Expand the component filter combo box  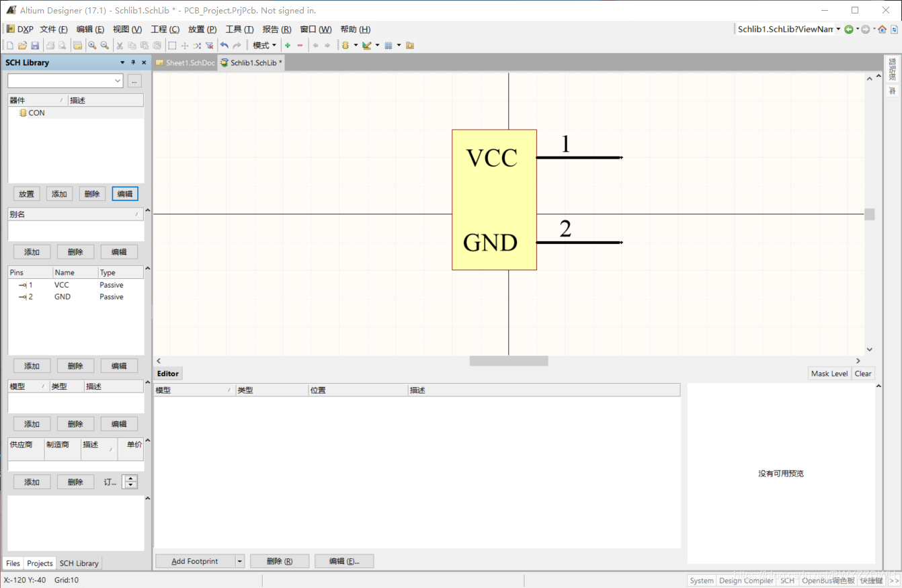[x=118, y=81]
